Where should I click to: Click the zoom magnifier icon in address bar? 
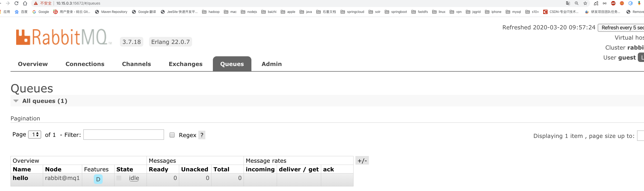click(x=576, y=3)
